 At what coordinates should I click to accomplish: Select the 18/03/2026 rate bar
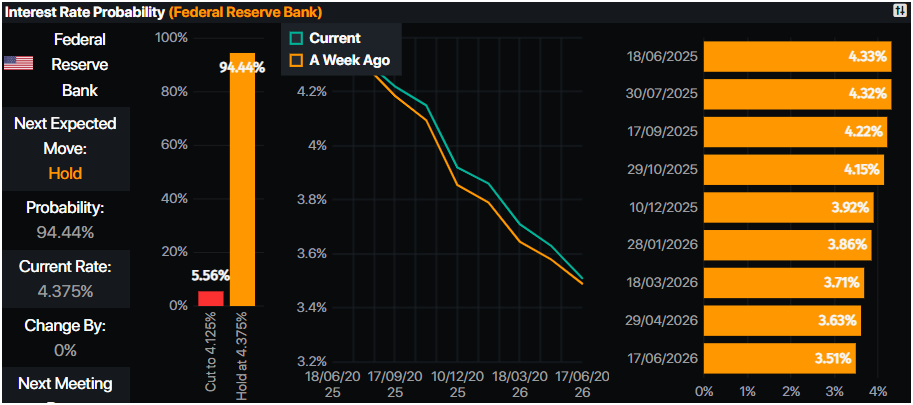(x=783, y=283)
